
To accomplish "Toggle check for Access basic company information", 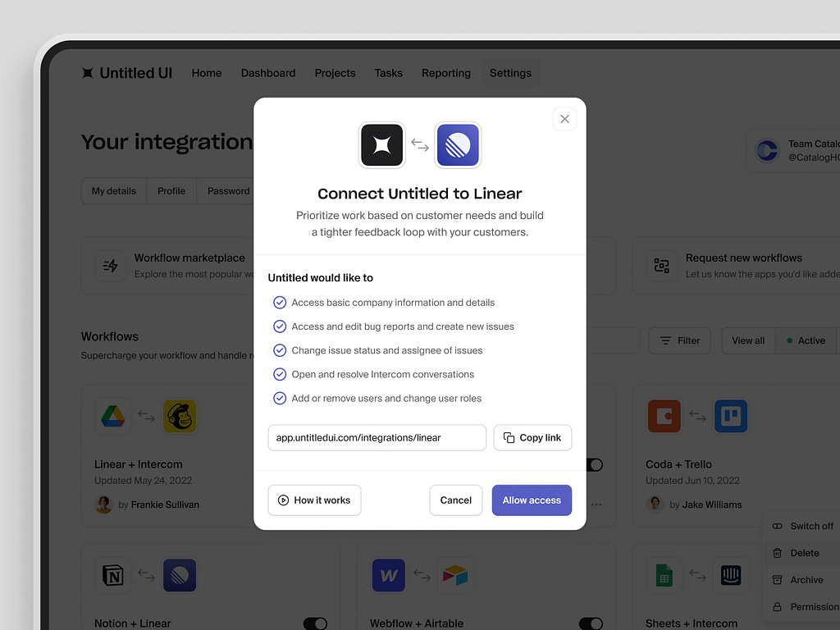I will [280, 303].
